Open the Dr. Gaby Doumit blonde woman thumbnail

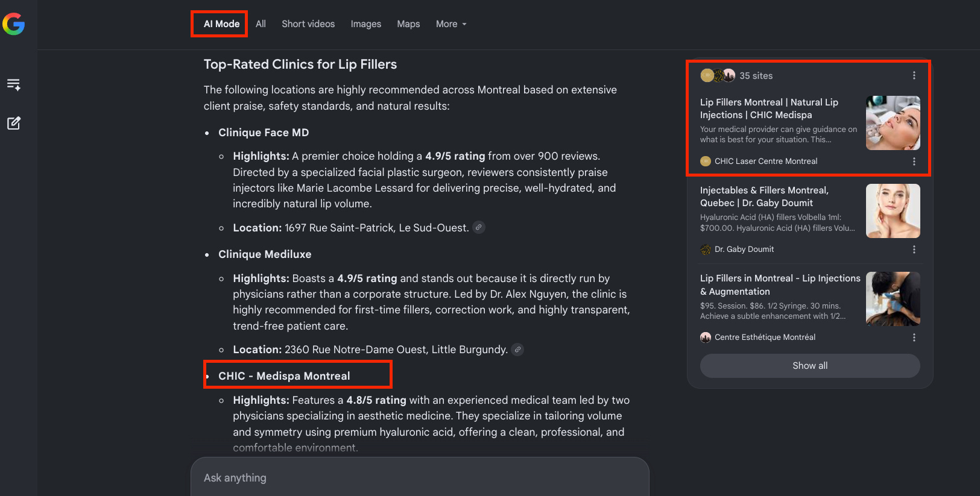pyautogui.click(x=893, y=211)
